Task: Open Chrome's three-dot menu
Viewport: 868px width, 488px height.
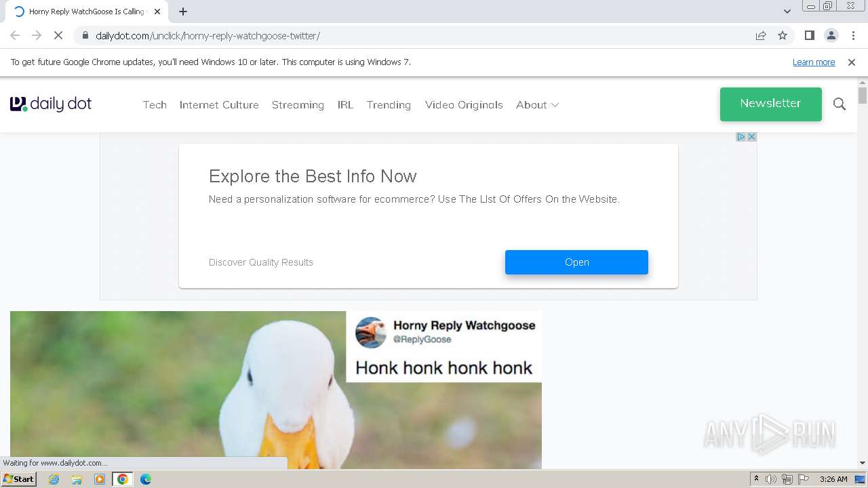Action: click(853, 35)
